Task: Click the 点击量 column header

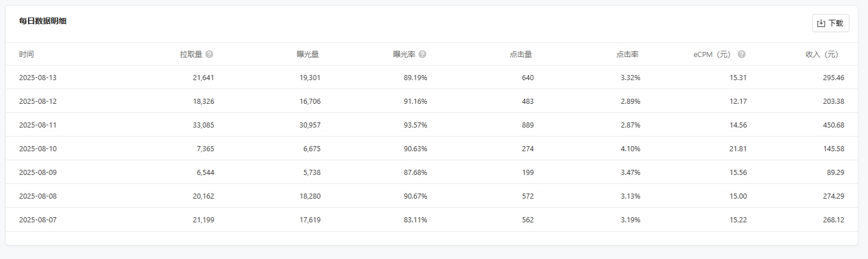Action: 521,54
